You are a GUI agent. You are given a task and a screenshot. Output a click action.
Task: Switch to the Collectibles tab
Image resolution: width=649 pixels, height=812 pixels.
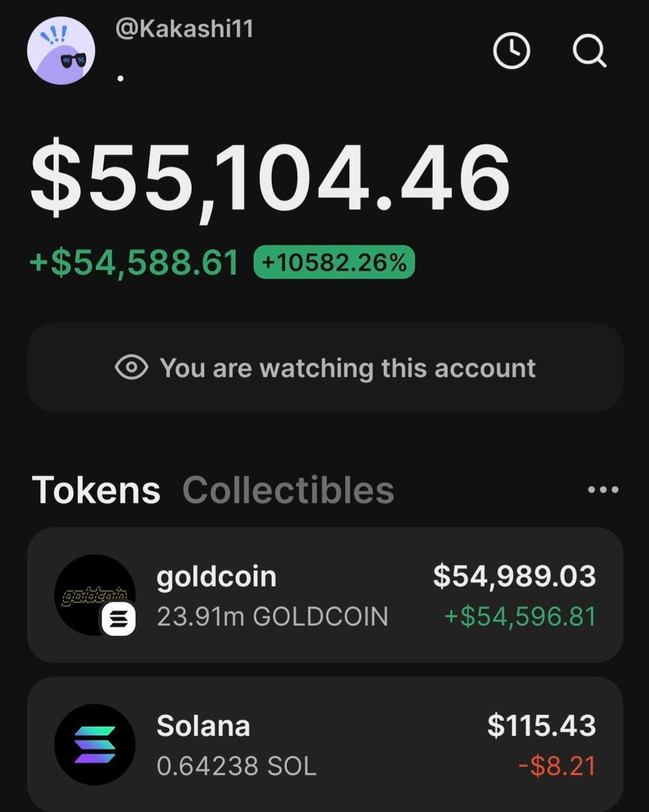click(x=288, y=490)
